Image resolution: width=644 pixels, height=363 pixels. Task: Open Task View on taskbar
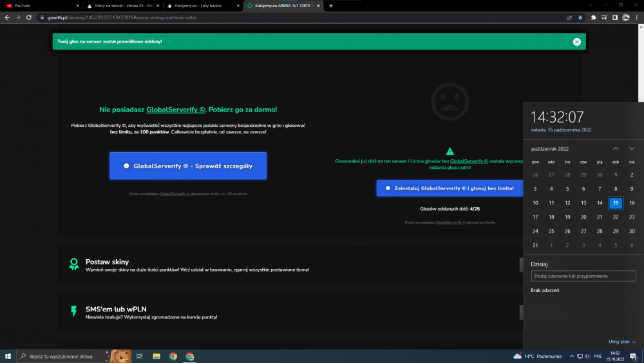coord(139,356)
